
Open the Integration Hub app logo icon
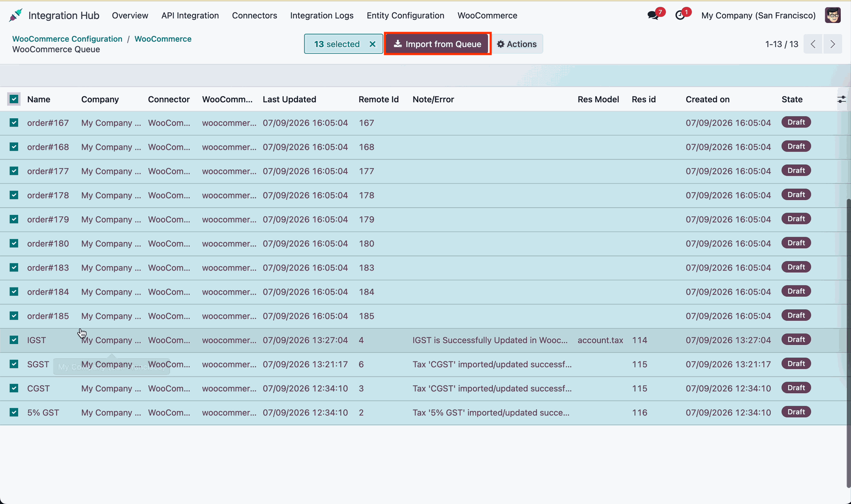16,16
